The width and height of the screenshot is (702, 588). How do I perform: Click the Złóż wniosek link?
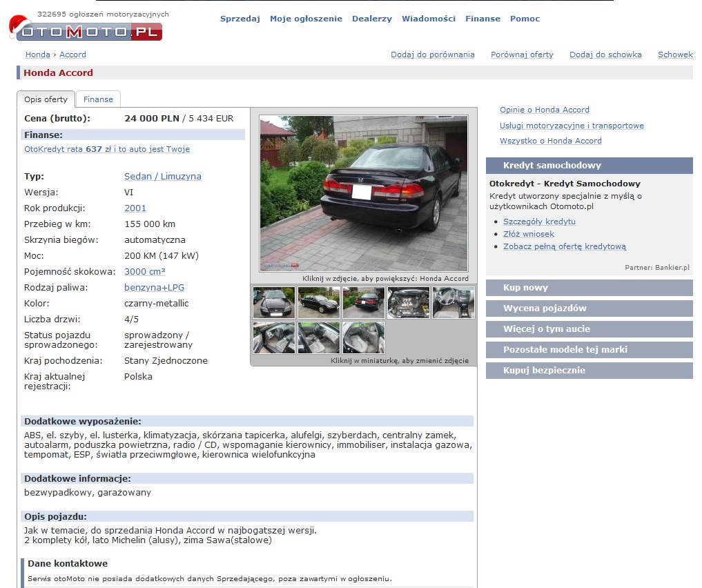[x=529, y=233]
